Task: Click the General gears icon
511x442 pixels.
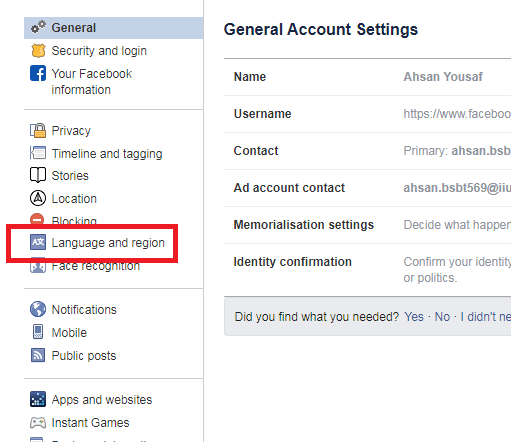Action: [x=38, y=27]
